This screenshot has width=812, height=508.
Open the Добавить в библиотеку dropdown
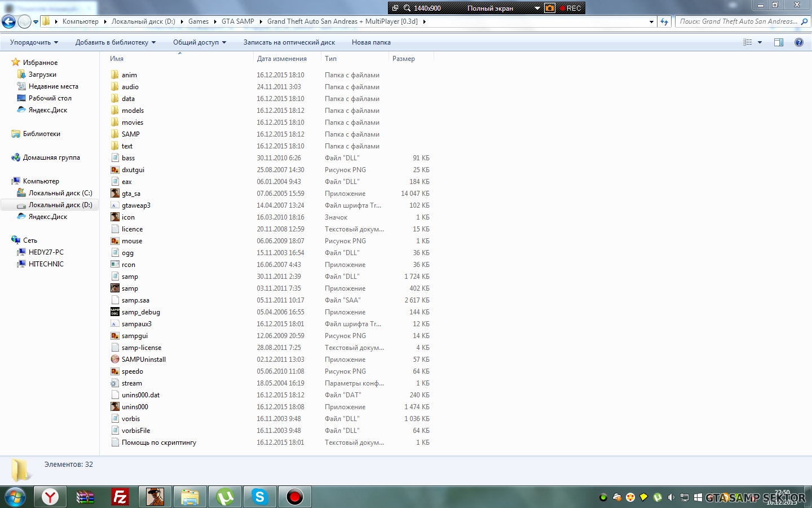(115, 42)
